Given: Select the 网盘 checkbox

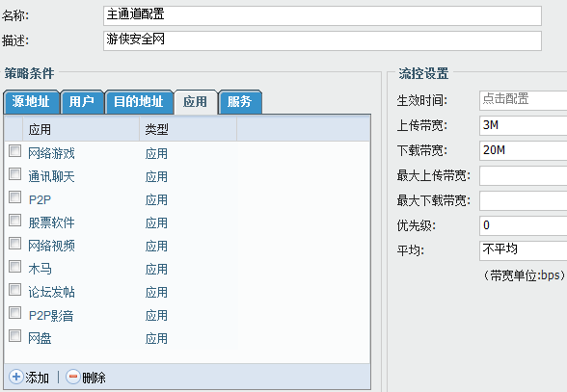Looking at the screenshot, I should click(14, 335).
